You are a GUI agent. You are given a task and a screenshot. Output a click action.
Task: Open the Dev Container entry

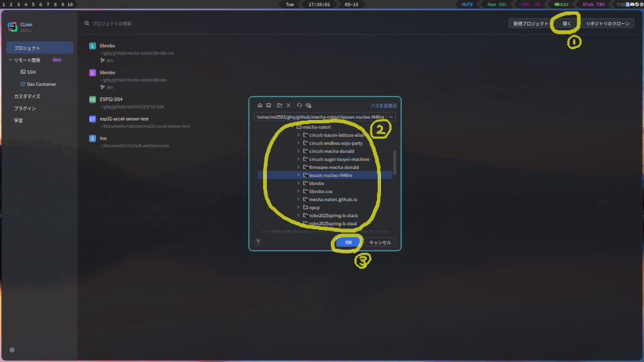(40, 84)
